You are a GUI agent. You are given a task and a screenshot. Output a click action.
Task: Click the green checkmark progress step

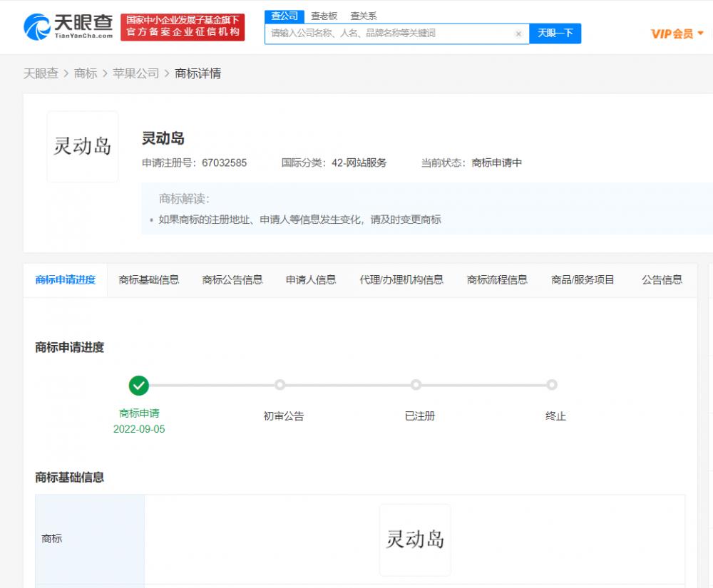point(139,386)
